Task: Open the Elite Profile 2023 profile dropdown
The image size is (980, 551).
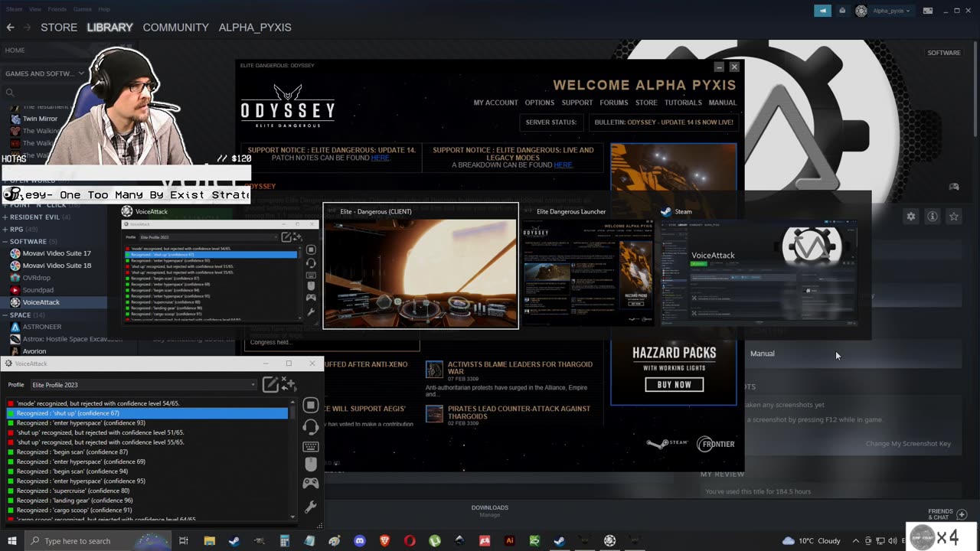Action: tap(143, 385)
